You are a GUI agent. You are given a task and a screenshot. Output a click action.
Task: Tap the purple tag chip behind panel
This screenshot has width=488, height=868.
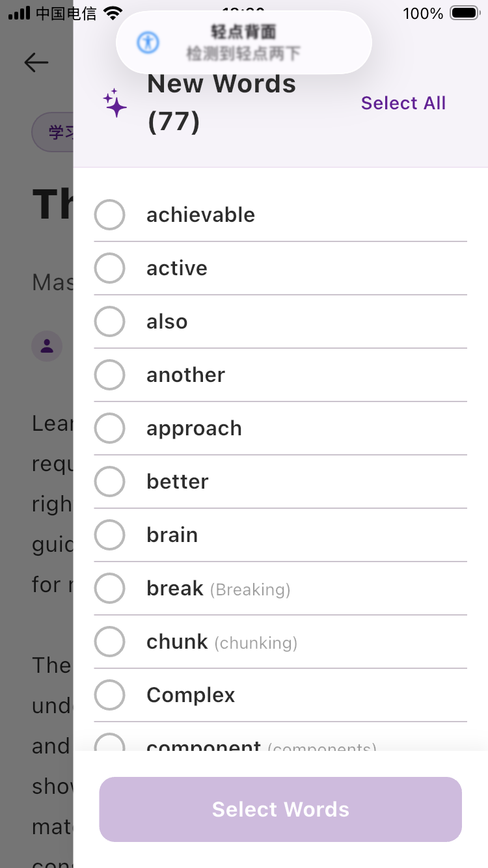[53, 133]
